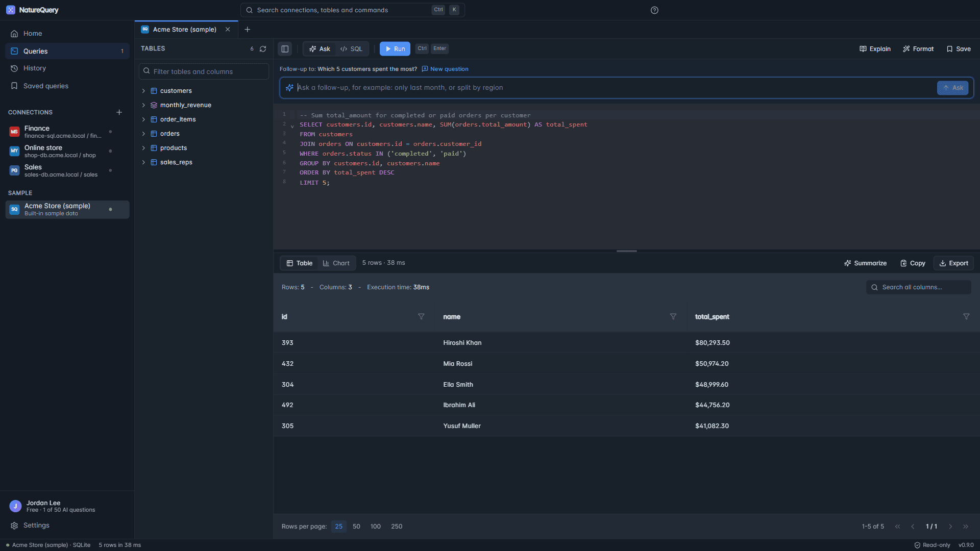Show results as Chart view

point(336,263)
